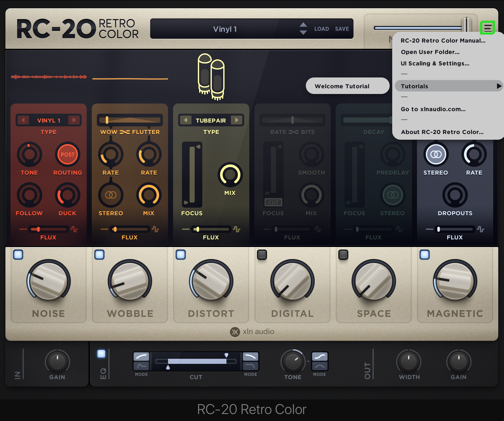Step to previous preset with up arrow
Image resolution: width=504 pixels, height=421 pixels.
point(303,25)
